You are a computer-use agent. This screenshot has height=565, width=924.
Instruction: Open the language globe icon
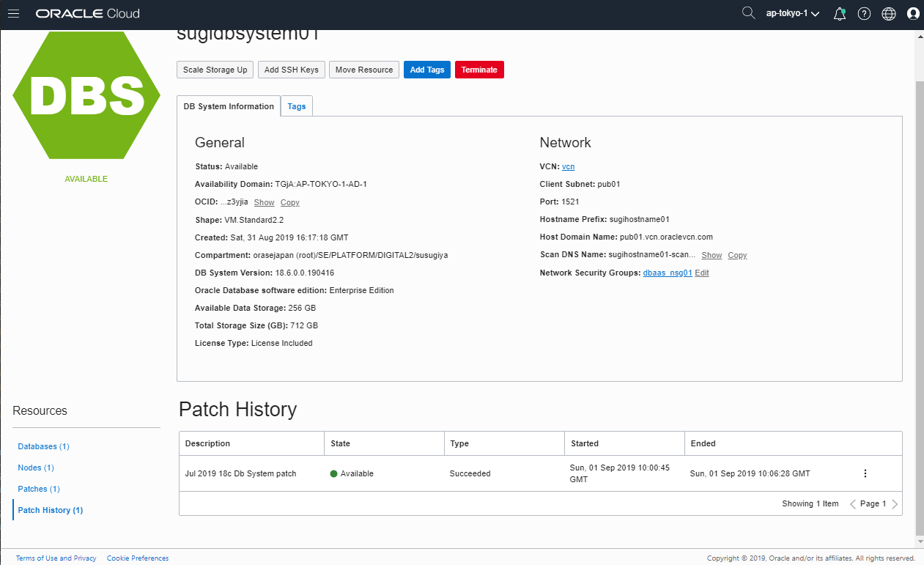point(889,13)
